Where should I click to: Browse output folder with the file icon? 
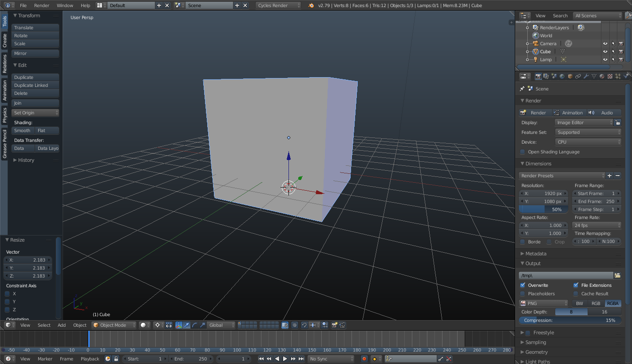[x=617, y=275]
